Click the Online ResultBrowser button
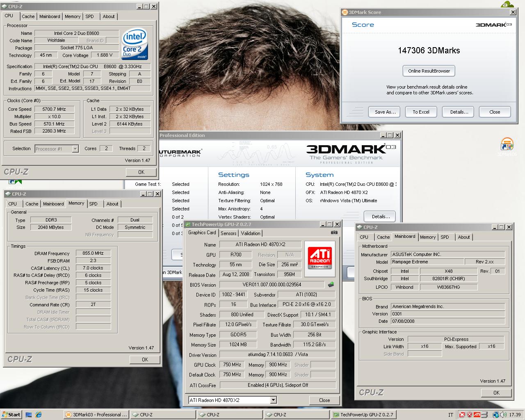This screenshot has width=525, height=420. click(x=429, y=71)
